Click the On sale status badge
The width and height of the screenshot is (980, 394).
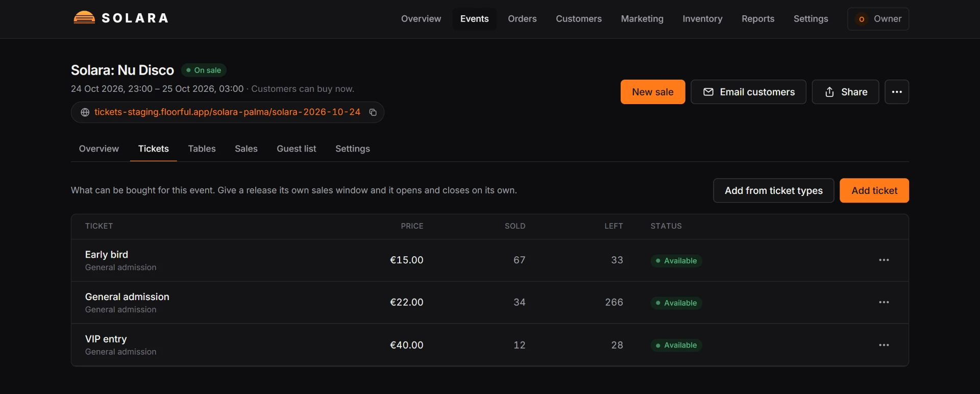point(204,70)
